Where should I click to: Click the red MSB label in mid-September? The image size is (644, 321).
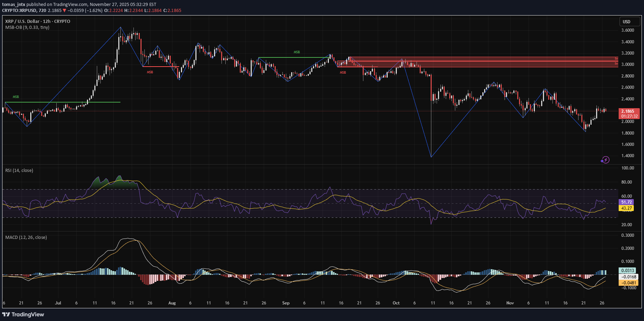click(x=343, y=73)
